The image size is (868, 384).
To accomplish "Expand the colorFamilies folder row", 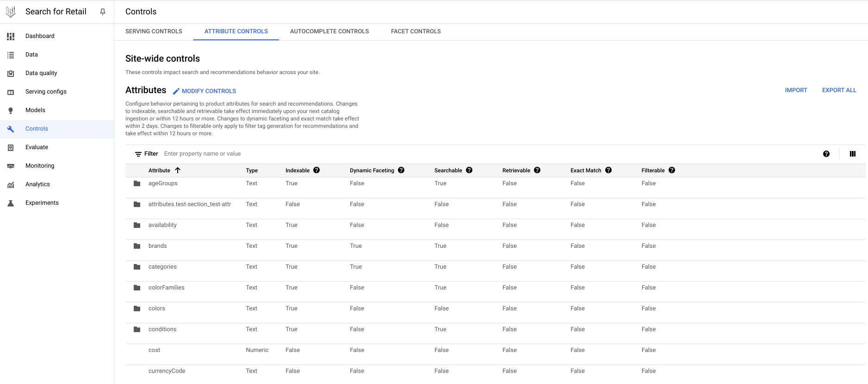I will [137, 288].
